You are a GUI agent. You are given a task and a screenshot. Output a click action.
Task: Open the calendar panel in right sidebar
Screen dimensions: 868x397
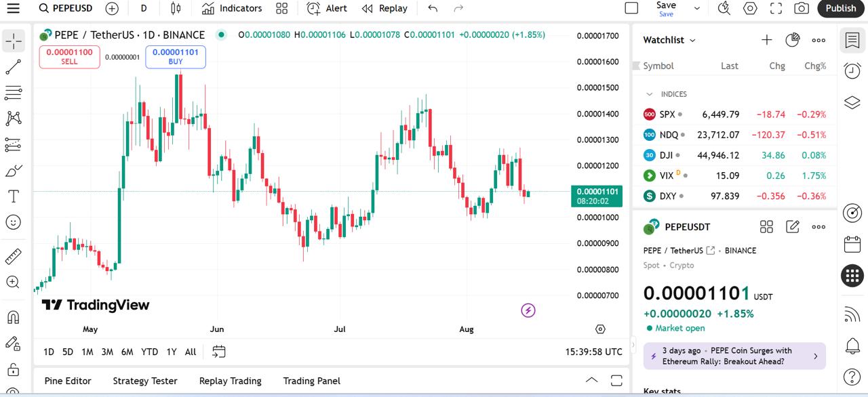pos(852,244)
